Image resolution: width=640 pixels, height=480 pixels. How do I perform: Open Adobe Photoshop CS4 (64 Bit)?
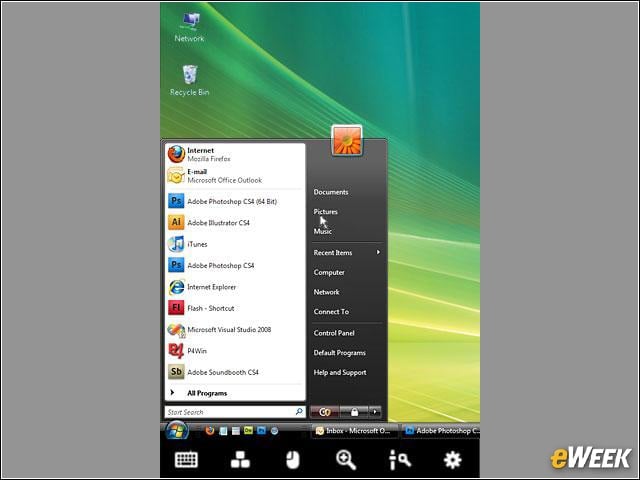[235, 201]
